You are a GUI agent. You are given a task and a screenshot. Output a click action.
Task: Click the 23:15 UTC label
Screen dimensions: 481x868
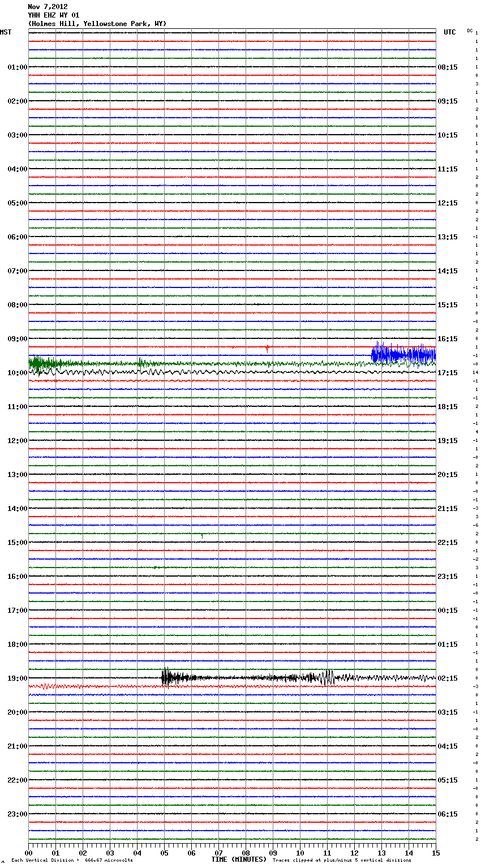[448, 577]
